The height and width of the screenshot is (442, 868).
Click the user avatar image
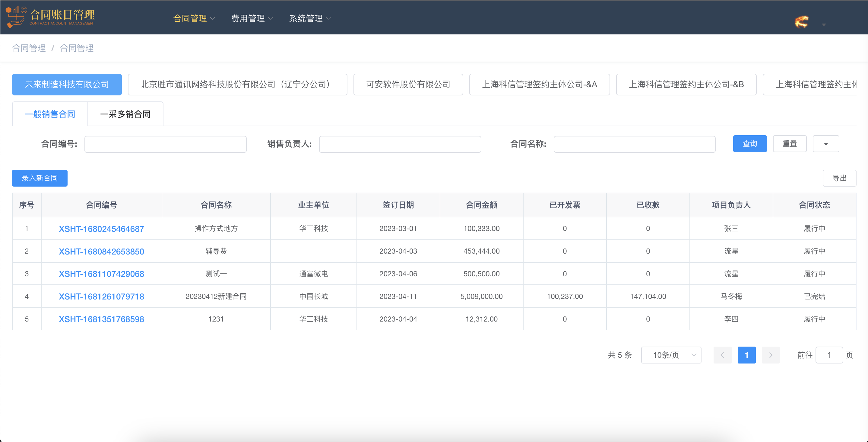point(802,22)
